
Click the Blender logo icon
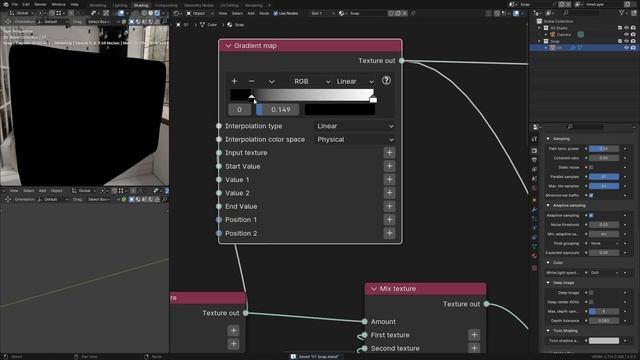pos(6,4)
